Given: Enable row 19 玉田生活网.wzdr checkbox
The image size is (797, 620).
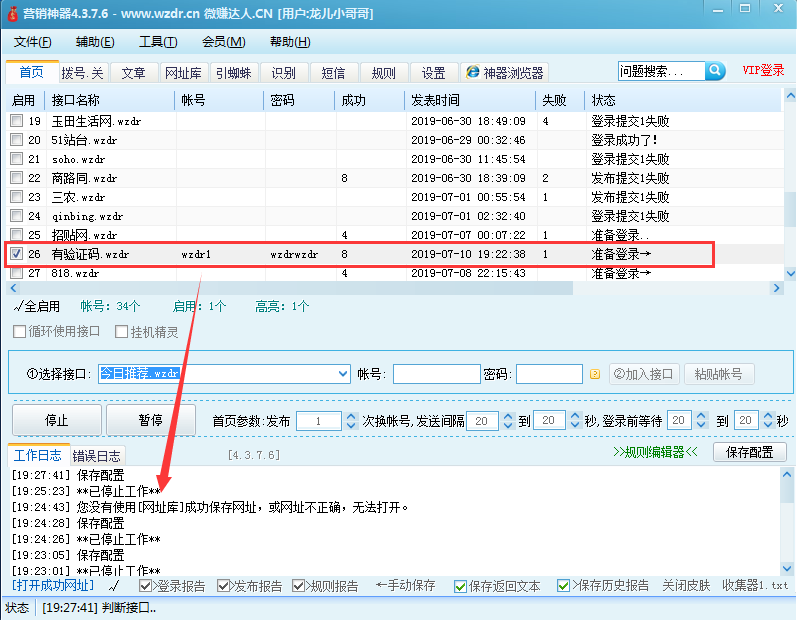Looking at the screenshot, I should click(x=17, y=120).
